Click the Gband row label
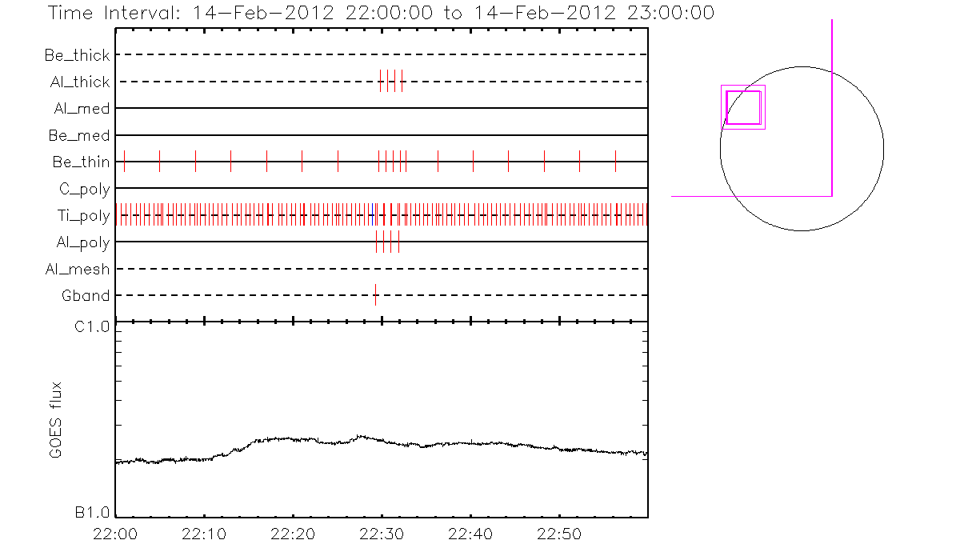 click(x=86, y=295)
